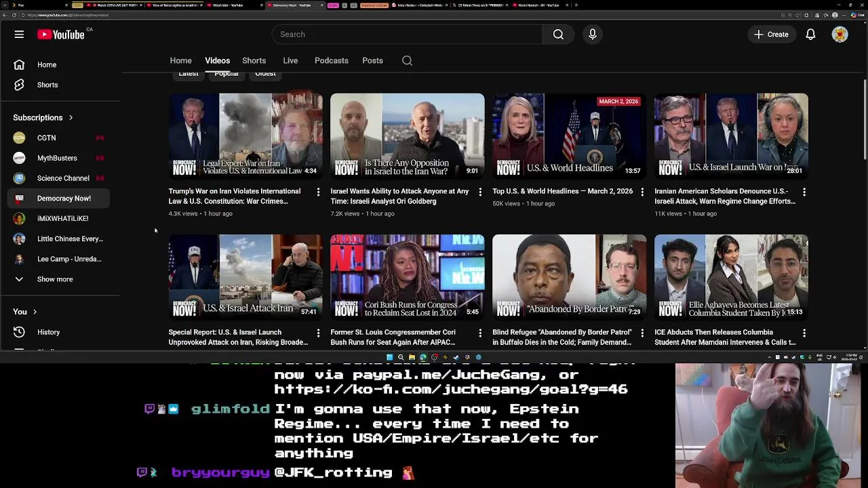Search within the channel using magnifier
This screenshot has width=868, height=488.
(407, 61)
